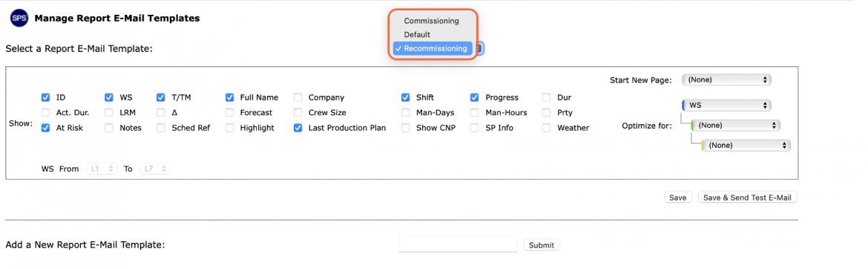The height and width of the screenshot is (269, 868).
Task: Enable the Man-Days checkbox
Action: (406, 113)
